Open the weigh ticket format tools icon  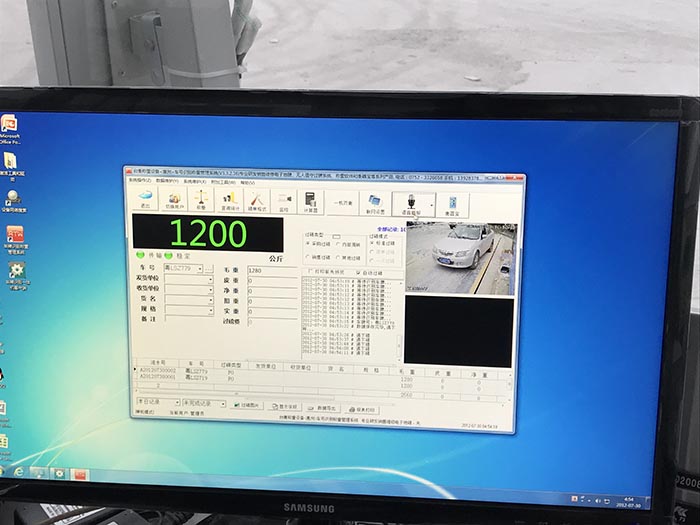(x=257, y=200)
